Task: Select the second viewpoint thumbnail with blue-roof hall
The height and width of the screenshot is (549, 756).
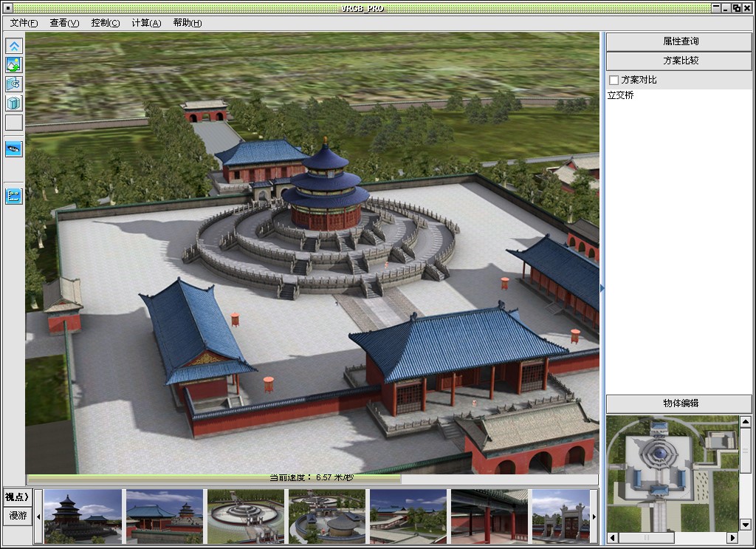Action: [165, 516]
